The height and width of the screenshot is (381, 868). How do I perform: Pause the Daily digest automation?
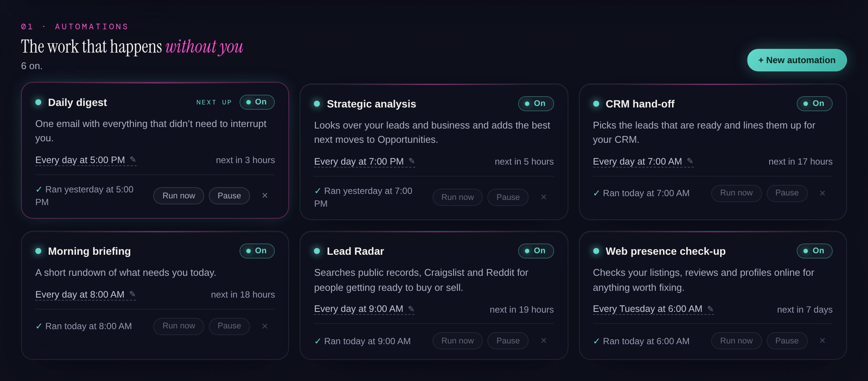click(229, 196)
